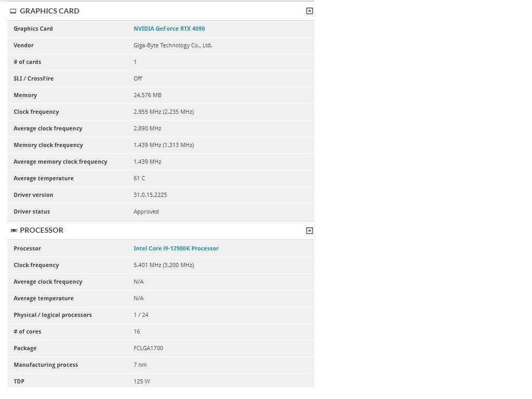Click the Manufacturing process label
This screenshot has width=532, height=399.
pyautogui.click(x=46, y=365)
